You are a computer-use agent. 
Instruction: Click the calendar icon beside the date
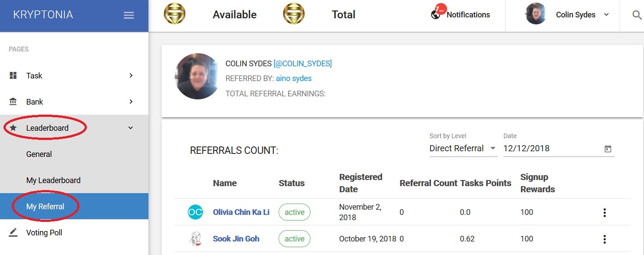(x=608, y=149)
